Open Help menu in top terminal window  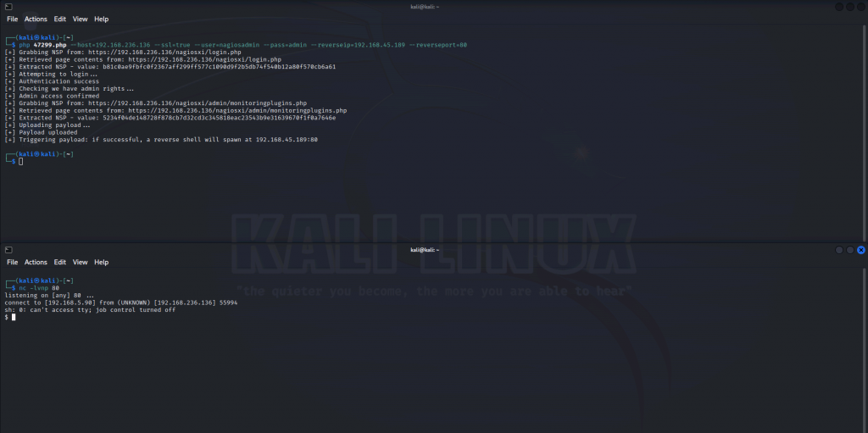click(x=102, y=19)
